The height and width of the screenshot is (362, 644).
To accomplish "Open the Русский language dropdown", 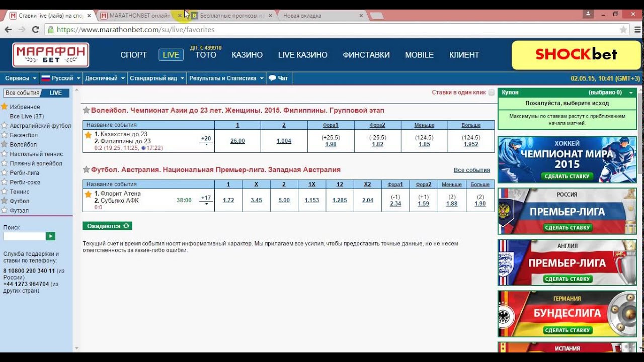I will pos(60,78).
